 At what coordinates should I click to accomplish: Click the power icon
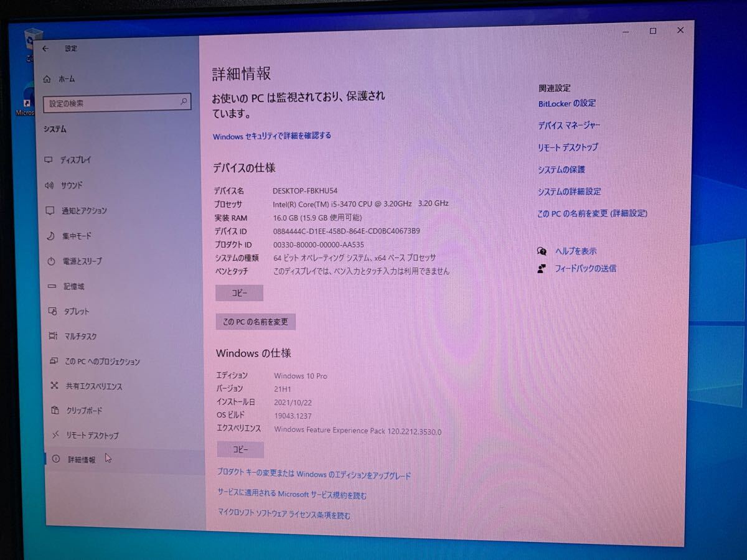click(x=51, y=261)
